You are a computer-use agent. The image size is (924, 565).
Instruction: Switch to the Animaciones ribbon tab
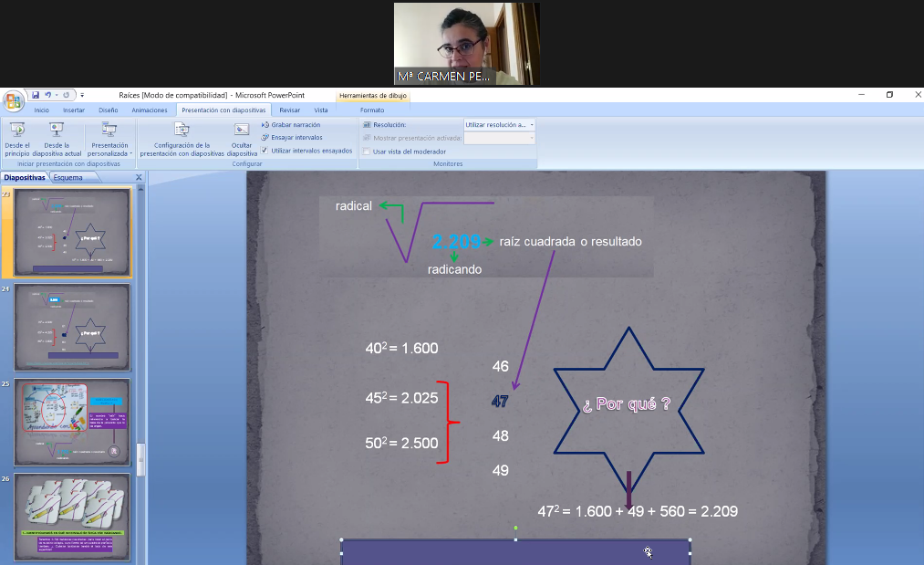click(150, 110)
